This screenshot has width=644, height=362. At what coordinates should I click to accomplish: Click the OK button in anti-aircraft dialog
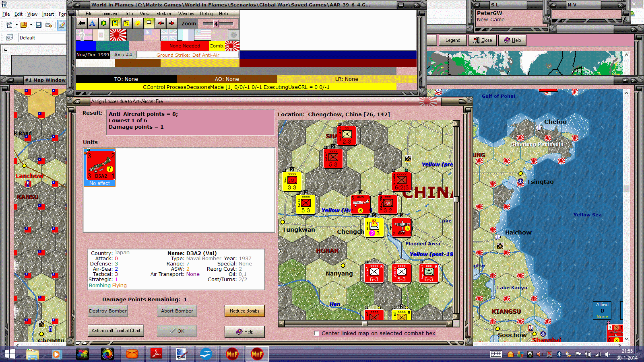177,331
